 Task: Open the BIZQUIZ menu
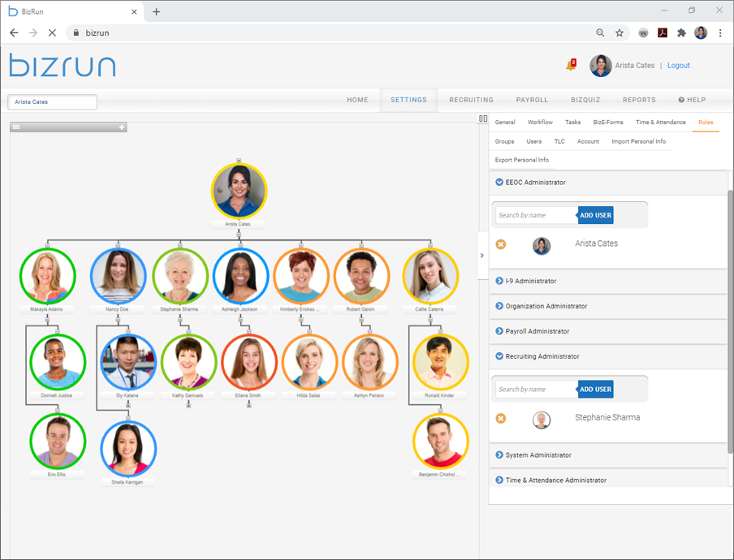point(585,100)
